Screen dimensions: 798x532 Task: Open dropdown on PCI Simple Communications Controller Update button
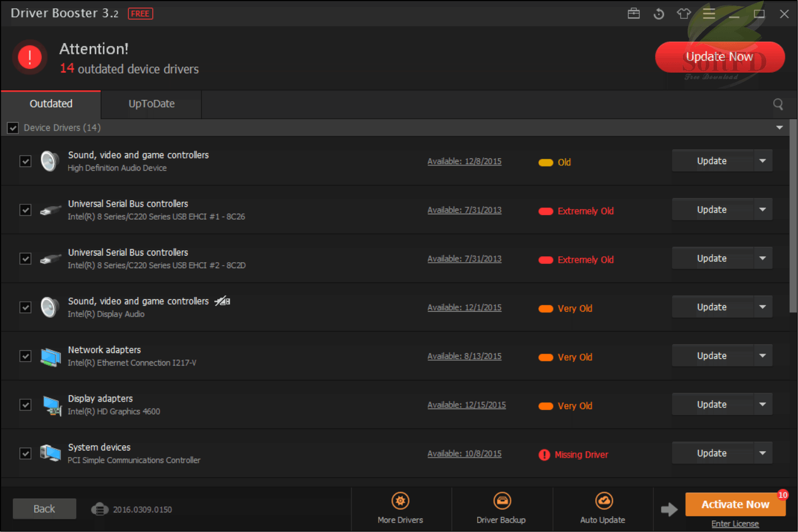click(762, 452)
